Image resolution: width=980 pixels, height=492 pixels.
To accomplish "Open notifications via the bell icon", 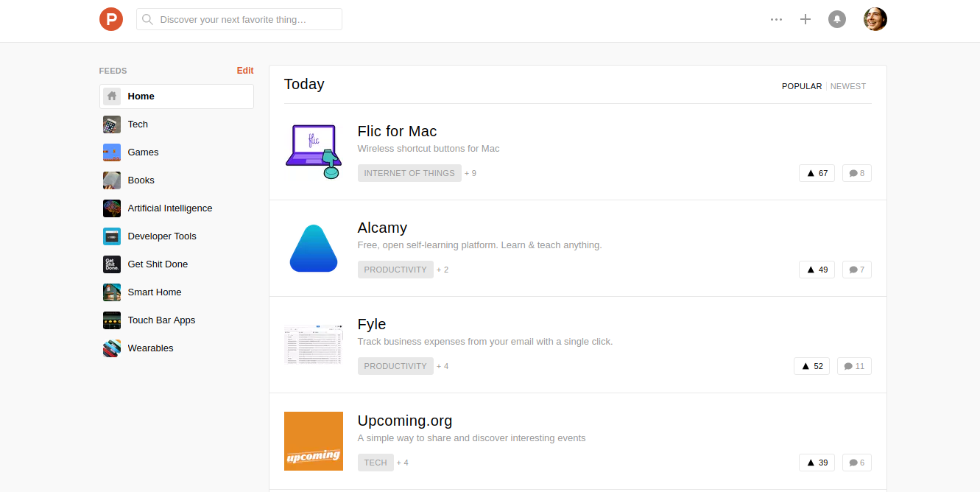I will (x=837, y=19).
